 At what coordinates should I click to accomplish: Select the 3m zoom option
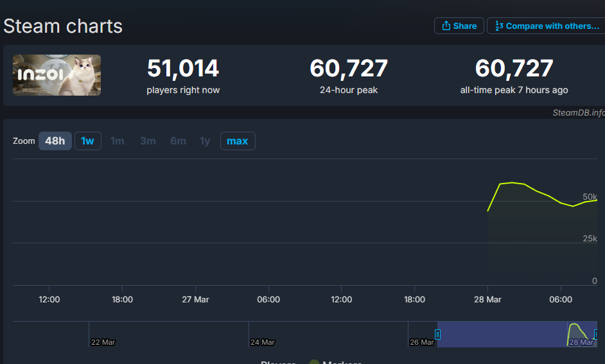coord(148,141)
